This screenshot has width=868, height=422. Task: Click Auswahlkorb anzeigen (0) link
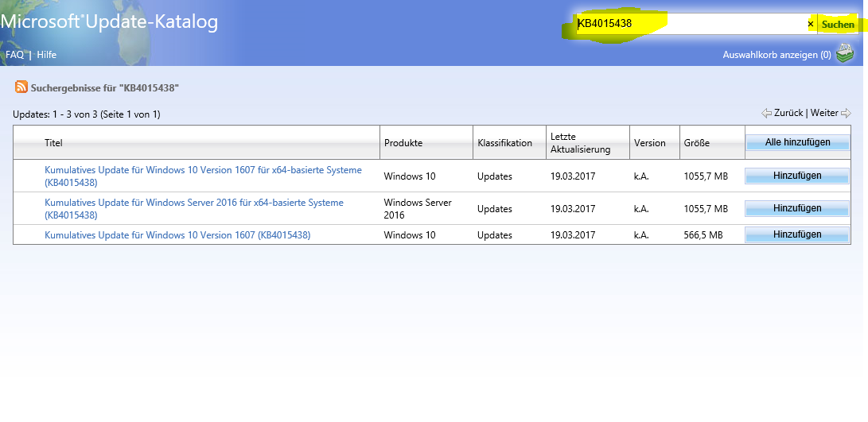tap(777, 55)
